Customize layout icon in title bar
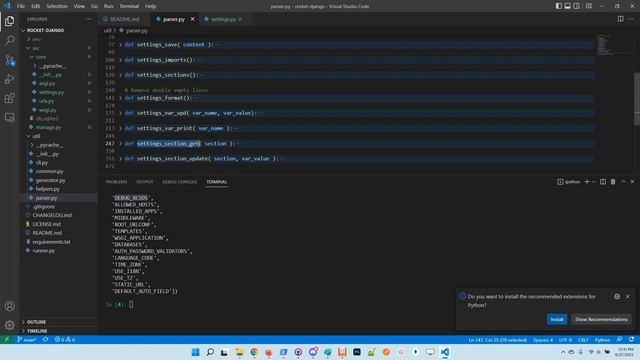 (589, 6)
